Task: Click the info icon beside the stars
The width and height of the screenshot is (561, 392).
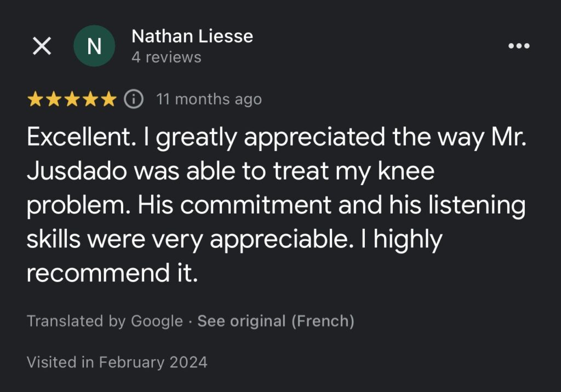Action: [134, 99]
